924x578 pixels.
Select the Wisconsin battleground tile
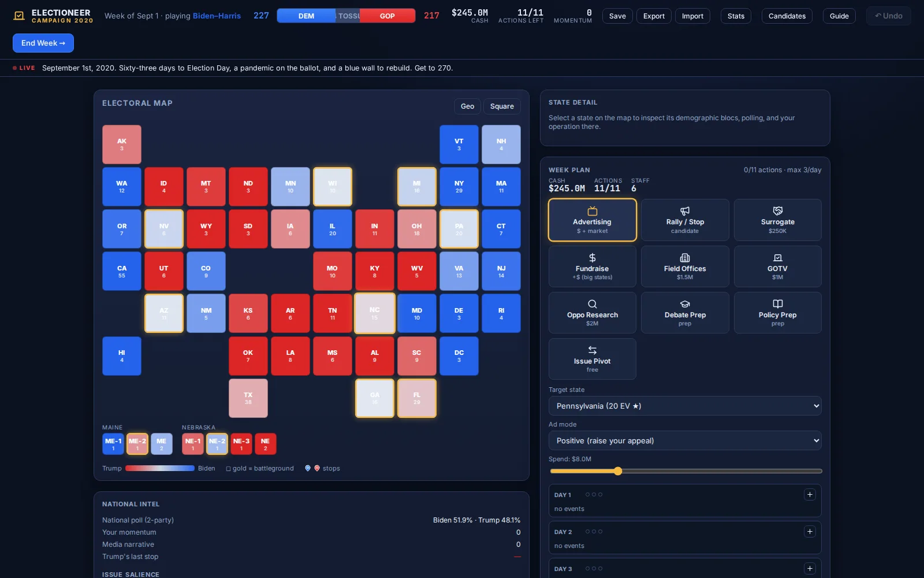333,187
